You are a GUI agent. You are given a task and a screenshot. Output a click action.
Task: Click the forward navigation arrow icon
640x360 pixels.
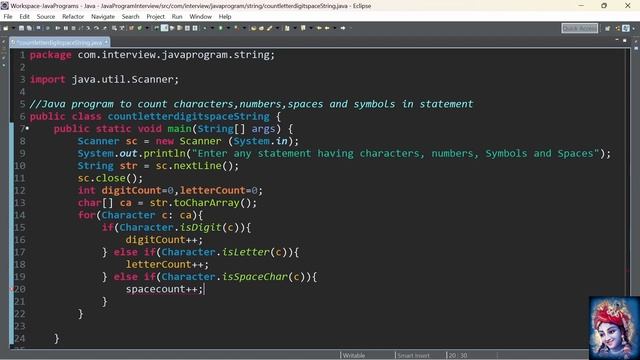[x=343, y=28]
